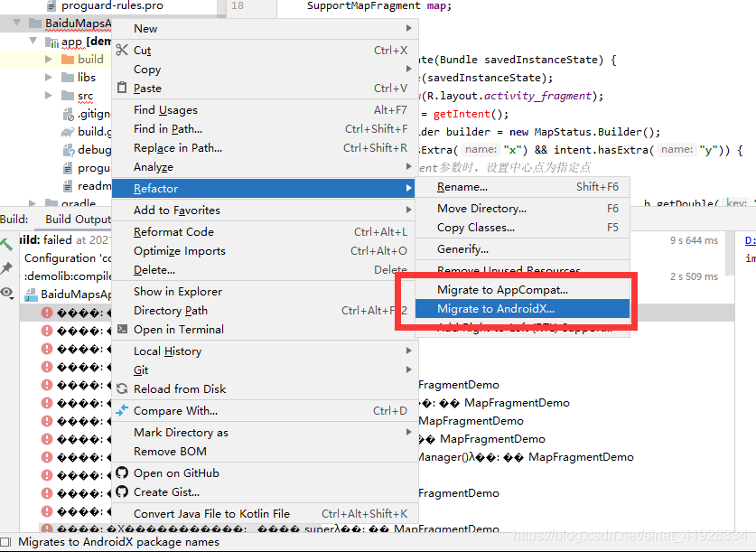Screen dimensions: 756x552
Task: Select Find Usages menu item
Action: click(x=265, y=110)
